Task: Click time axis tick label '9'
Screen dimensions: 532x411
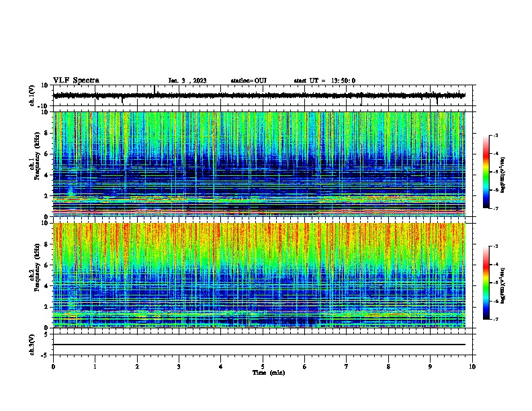Action: 430,367
